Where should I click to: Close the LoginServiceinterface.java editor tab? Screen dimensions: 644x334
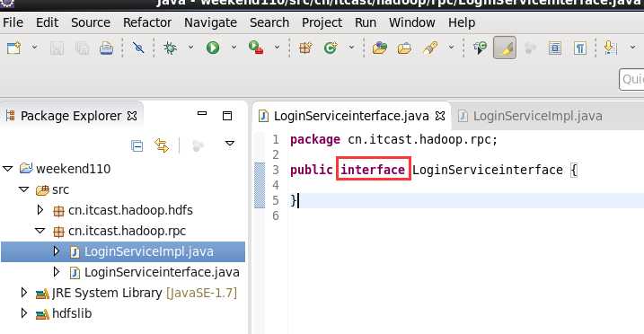click(x=440, y=116)
